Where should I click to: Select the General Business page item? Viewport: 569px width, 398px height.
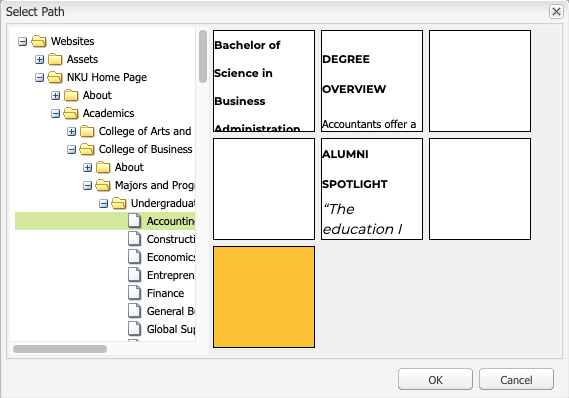[x=171, y=311]
